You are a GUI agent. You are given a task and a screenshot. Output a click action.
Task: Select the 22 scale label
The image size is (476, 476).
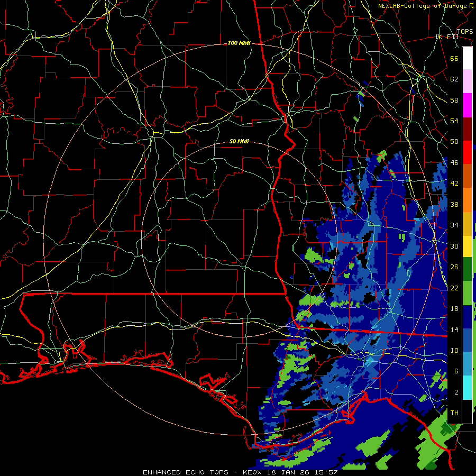[454, 288]
